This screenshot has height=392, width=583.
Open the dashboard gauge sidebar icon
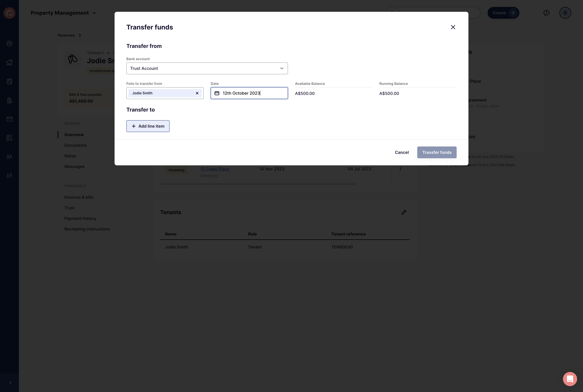(9, 43)
